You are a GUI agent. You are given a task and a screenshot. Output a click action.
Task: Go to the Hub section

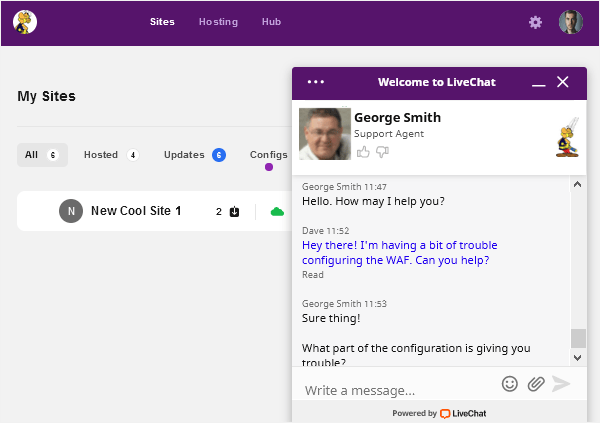tap(271, 22)
